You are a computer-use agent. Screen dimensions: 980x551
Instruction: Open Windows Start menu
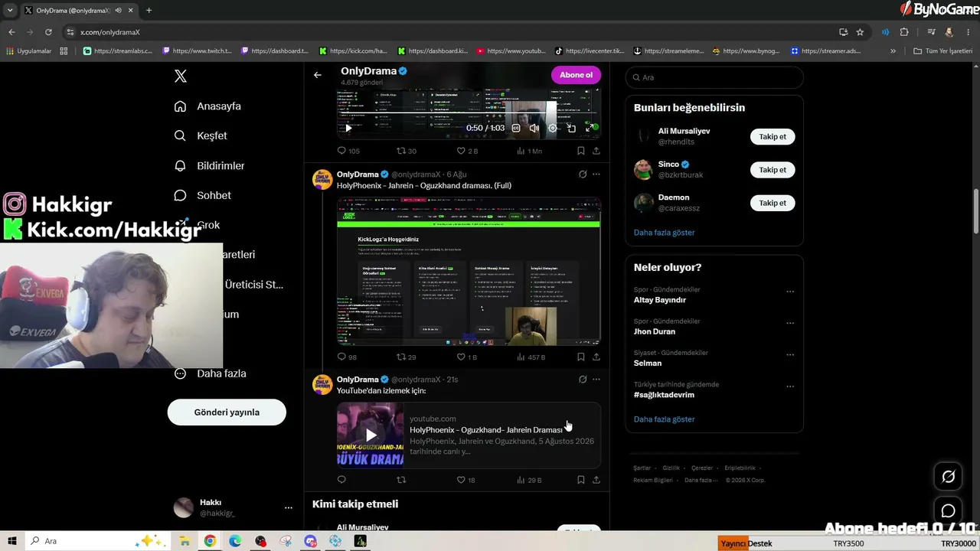(x=12, y=541)
